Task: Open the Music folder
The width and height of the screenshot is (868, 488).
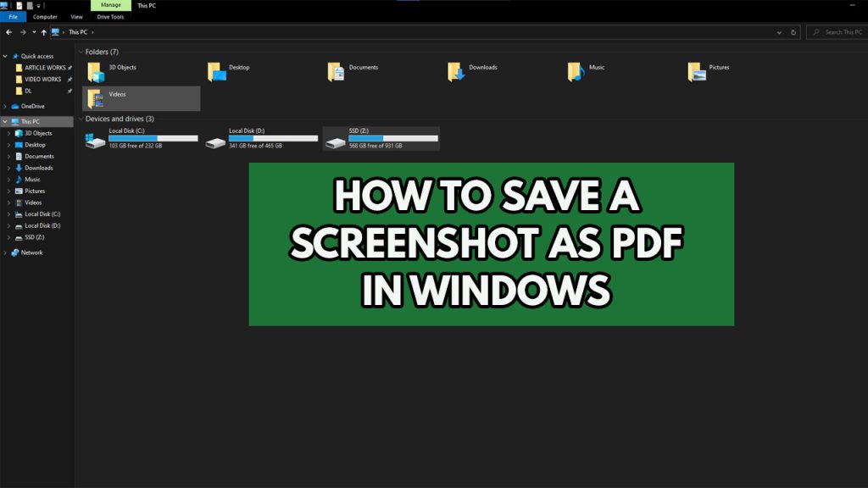Action: (x=598, y=68)
